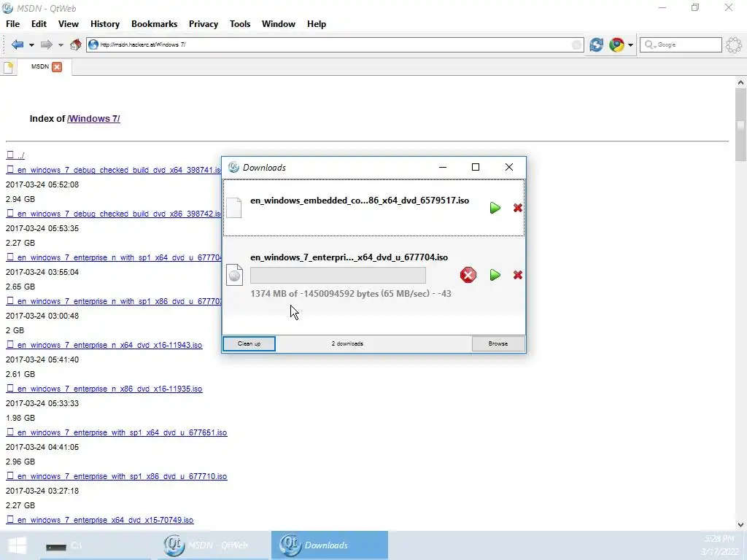The width and height of the screenshot is (747, 560).
Task: Go to the home page icon
Action: (75, 44)
